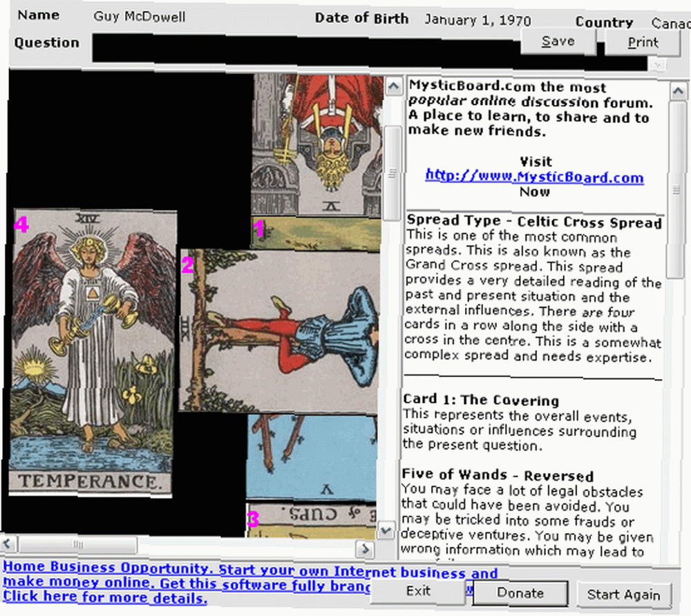Select the Temperance card
Image resolution: width=691 pixels, height=616 pixels.
click(x=92, y=353)
